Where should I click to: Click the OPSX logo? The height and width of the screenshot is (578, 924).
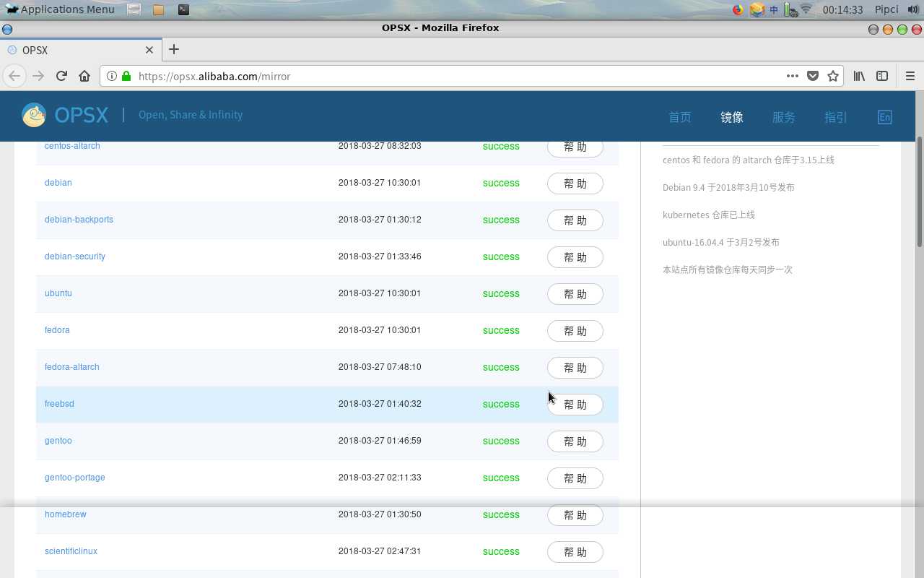(x=65, y=115)
